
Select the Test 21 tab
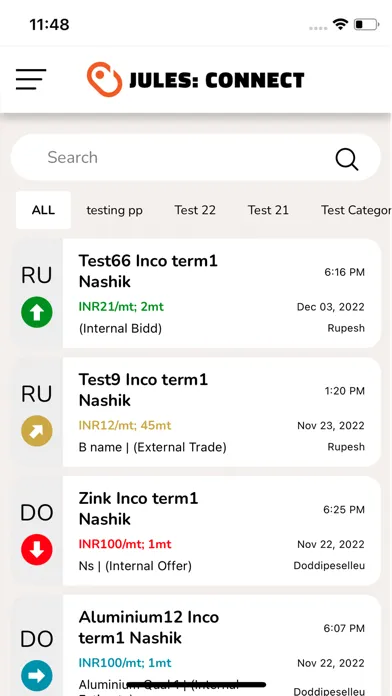click(x=268, y=210)
